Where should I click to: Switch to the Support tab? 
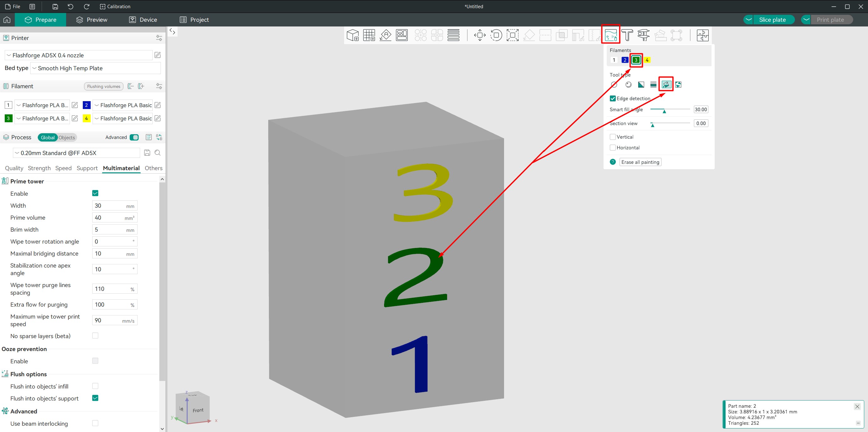coord(87,168)
